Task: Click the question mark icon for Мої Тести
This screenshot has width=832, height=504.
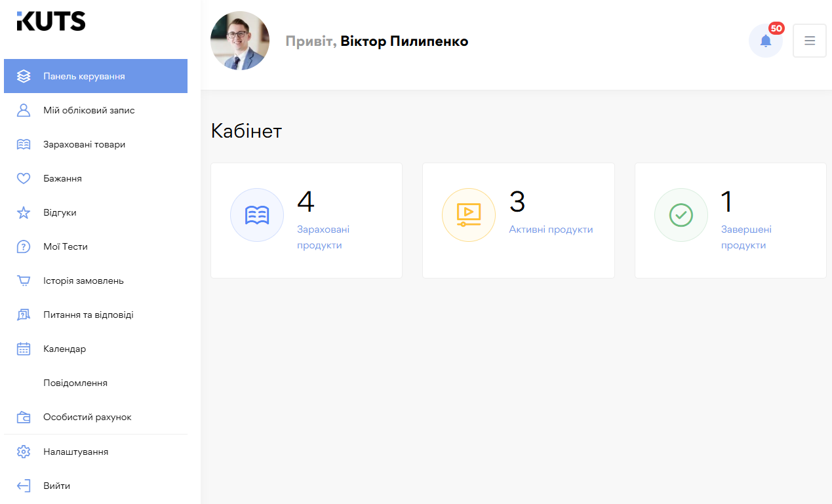Action: pos(24,246)
